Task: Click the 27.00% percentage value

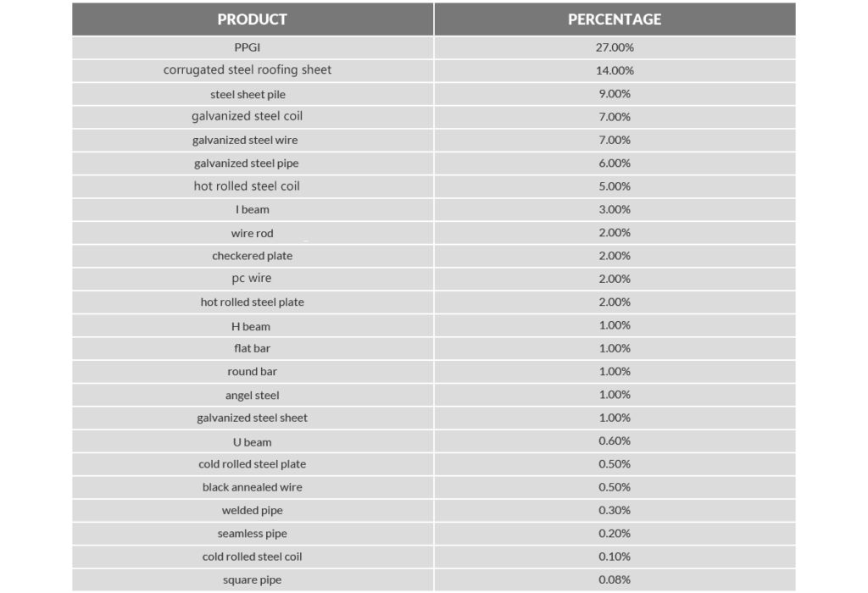Action: click(x=614, y=47)
